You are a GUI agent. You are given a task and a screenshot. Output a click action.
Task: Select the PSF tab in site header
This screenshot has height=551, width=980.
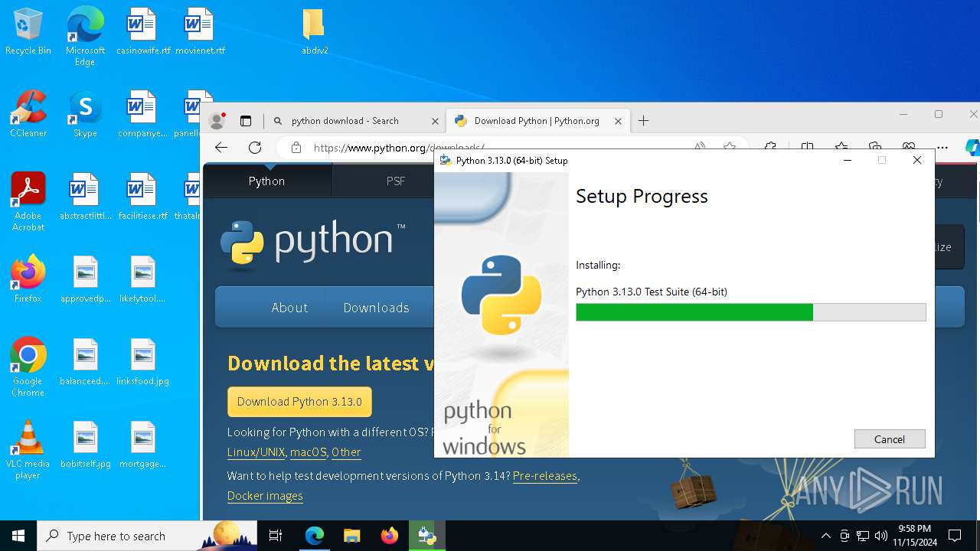pyautogui.click(x=396, y=181)
